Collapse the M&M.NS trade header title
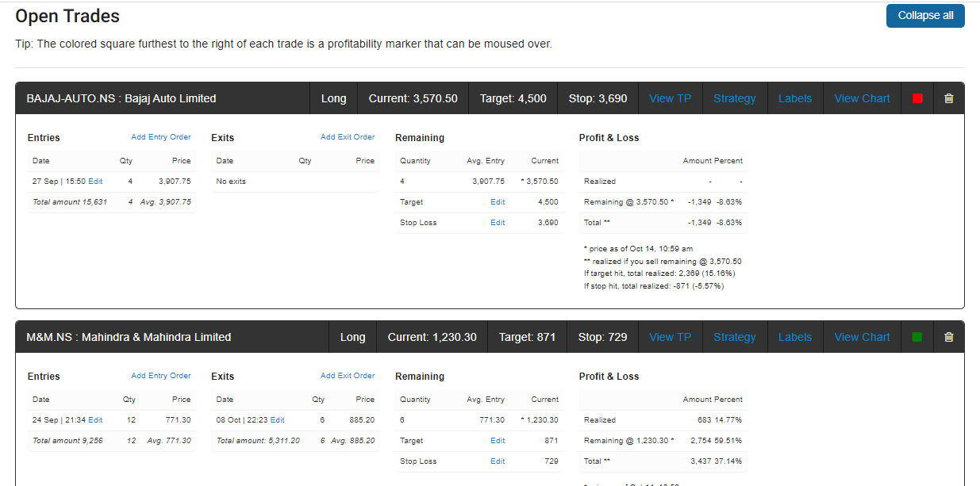 (129, 337)
